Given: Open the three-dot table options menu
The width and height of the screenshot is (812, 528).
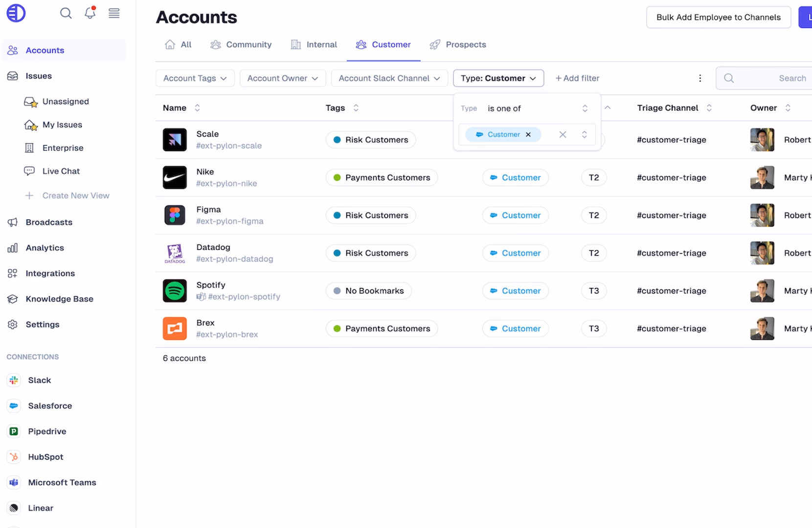Looking at the screenshot, I should pos(700,78).
